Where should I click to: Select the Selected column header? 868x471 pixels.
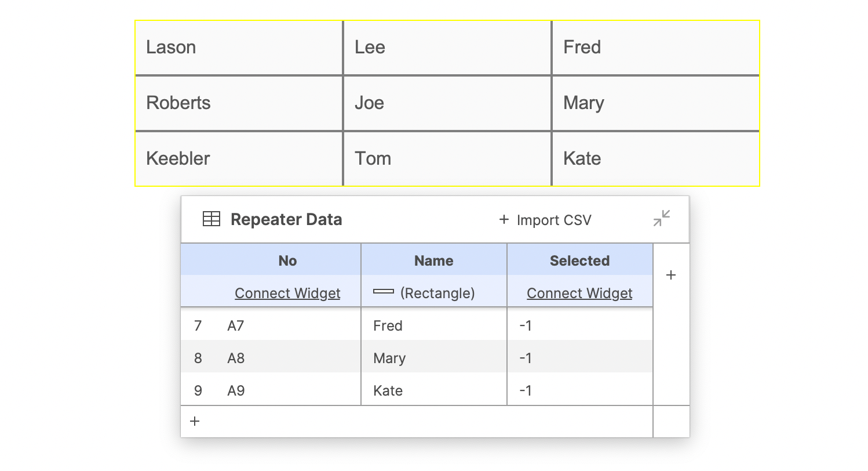pyautogui.click(x=580, y=260)
